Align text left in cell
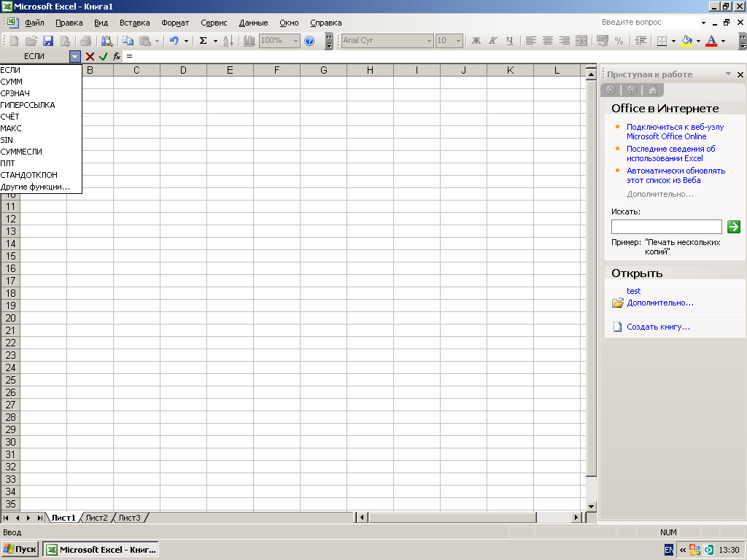Screen dimensions: 747x560 tap(531, 41)
